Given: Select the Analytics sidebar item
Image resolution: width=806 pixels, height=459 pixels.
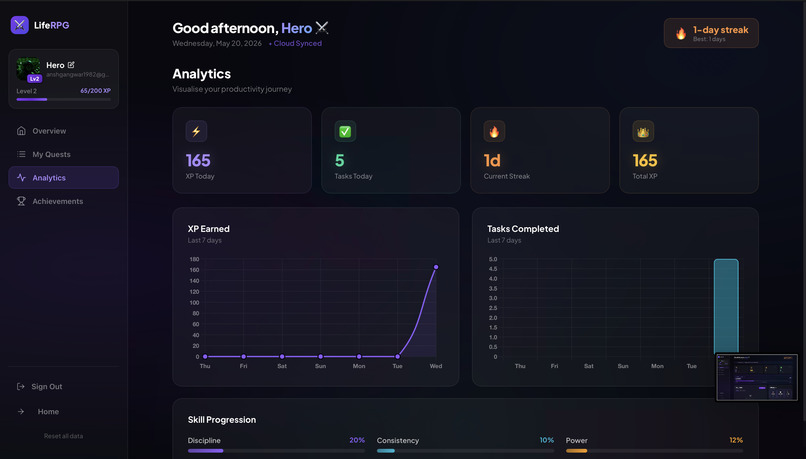Looking at the screenshot, I should 63,177.
